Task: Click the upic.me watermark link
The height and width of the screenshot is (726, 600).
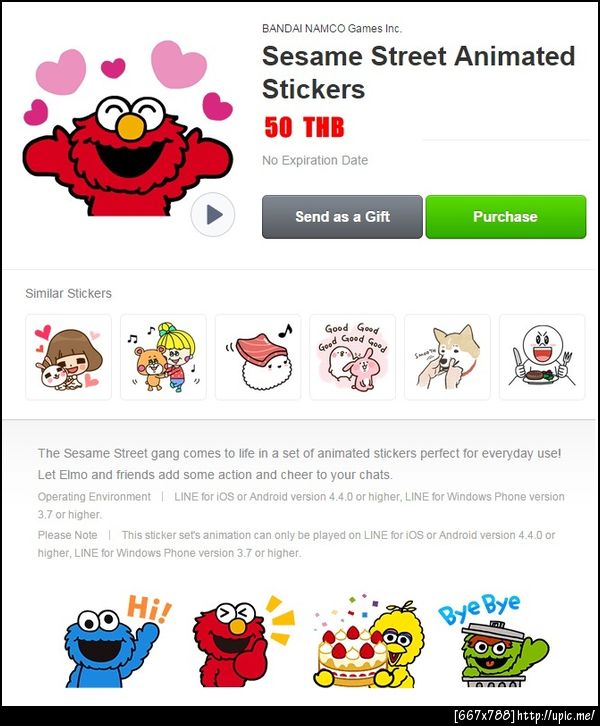Action: click(x=556, y=715)
